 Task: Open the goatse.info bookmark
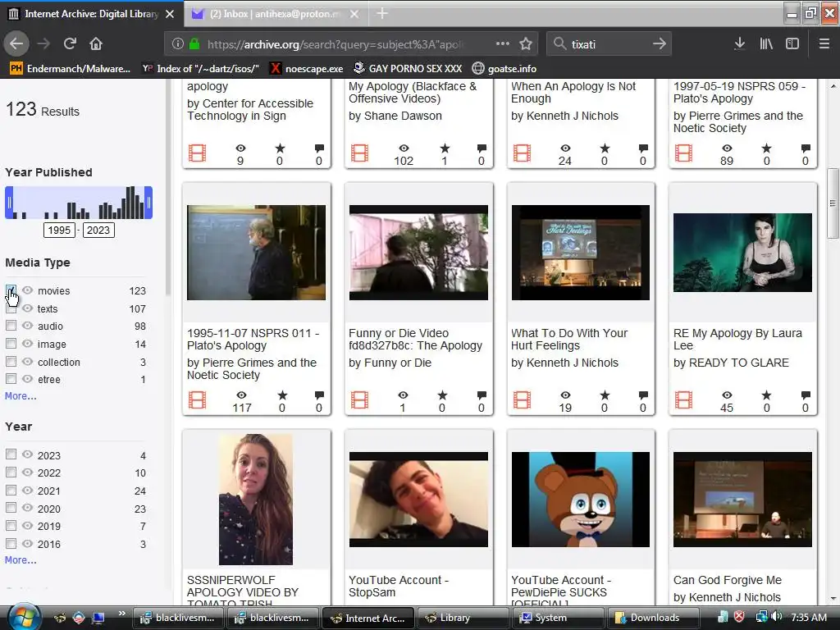tap(504, 69)
